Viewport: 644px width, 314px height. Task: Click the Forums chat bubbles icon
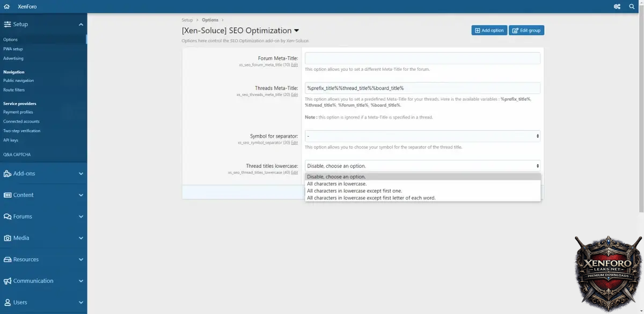pos(8,216)
